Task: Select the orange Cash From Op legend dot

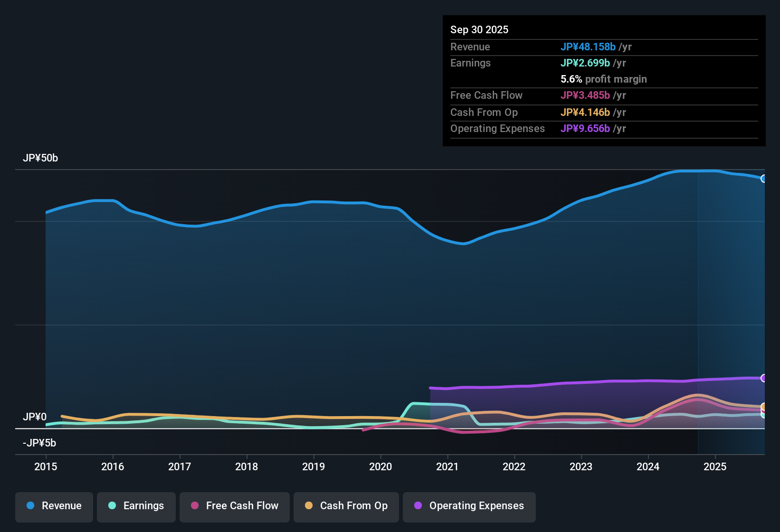Action: pyautogui.click(x=308, y=506)
